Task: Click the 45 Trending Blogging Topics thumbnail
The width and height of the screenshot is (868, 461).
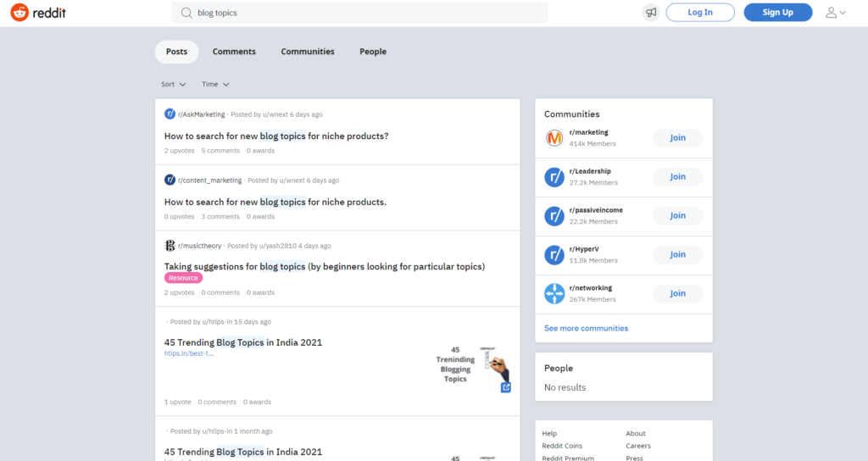Action: point(472,365)
